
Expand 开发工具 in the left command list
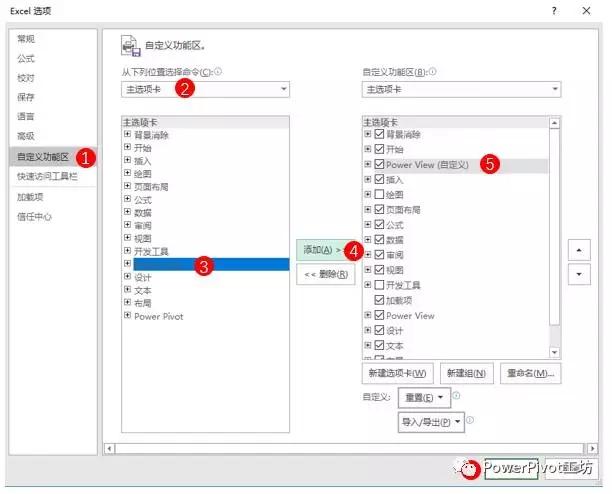127,251
